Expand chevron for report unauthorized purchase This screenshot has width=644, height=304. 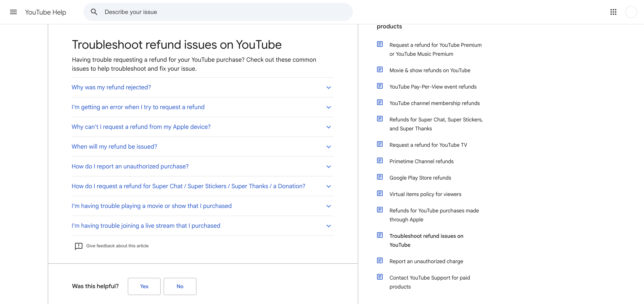pyautogui.click(x=329, y=167)
